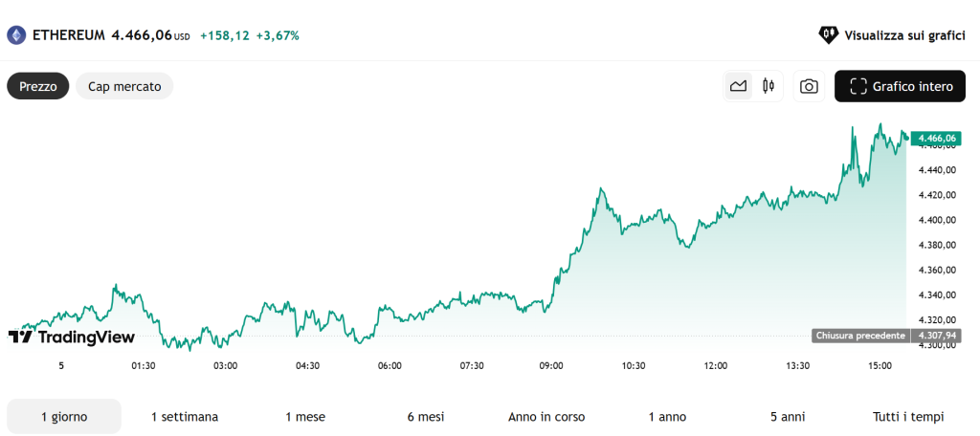Open Grafico intero full chart view
The height and width of the screenshot is (436, 980).
coord(900,86)
